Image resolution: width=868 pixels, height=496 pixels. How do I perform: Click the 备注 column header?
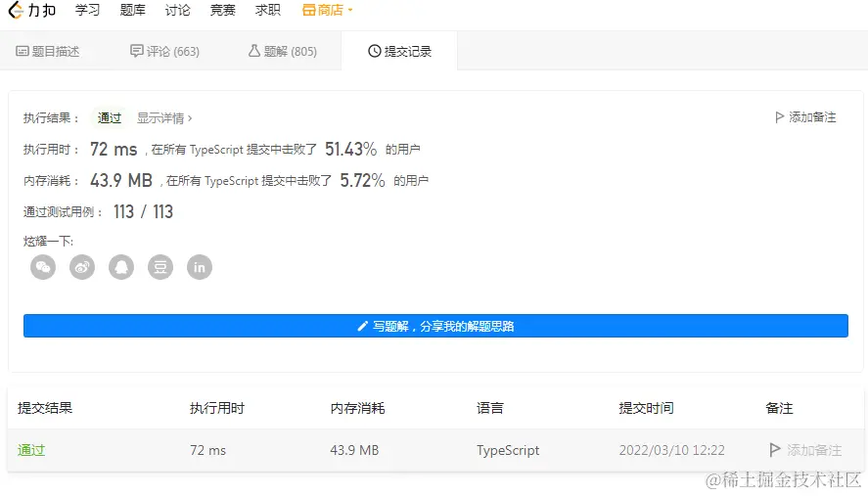point(779,409)
